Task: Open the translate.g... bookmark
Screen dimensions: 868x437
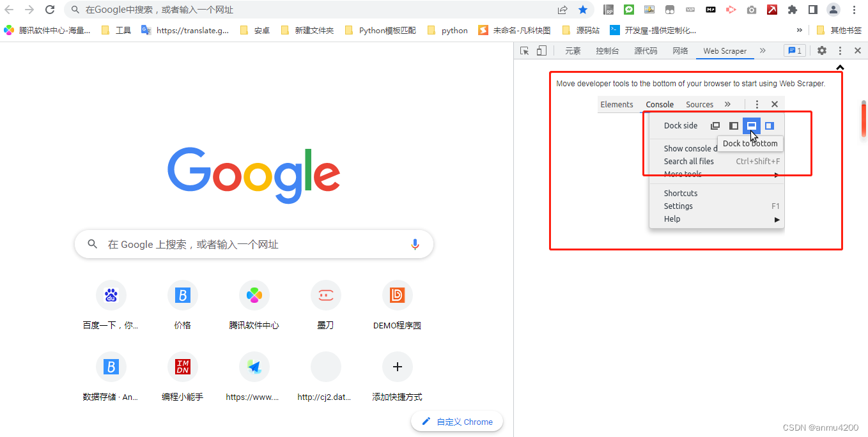Action: tap(185, 30)
